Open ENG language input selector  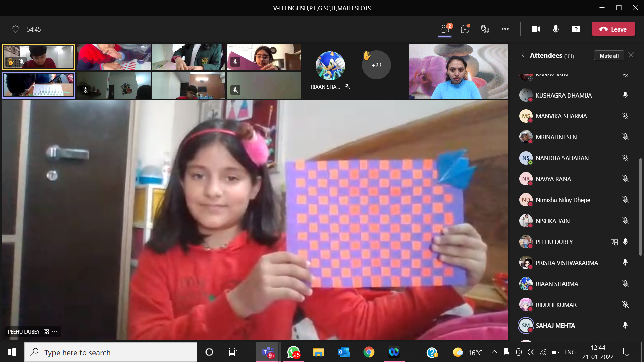(x=570, y=352)
